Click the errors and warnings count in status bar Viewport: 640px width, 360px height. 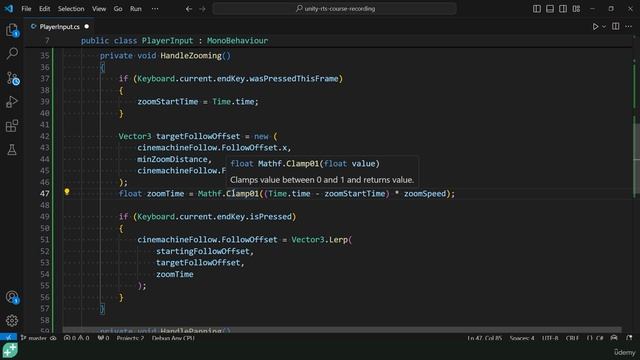(77, 338)
